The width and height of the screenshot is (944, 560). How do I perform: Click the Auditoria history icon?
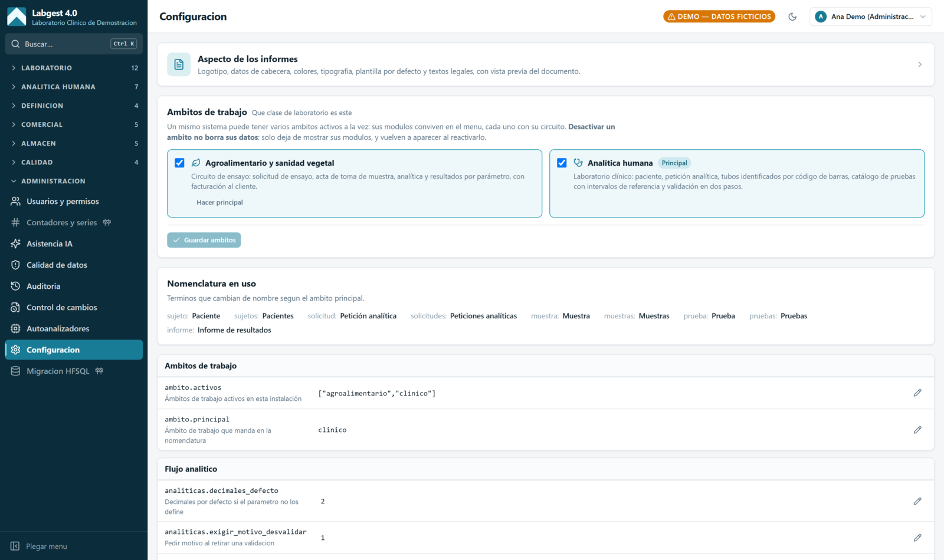[x=15, y=286]
